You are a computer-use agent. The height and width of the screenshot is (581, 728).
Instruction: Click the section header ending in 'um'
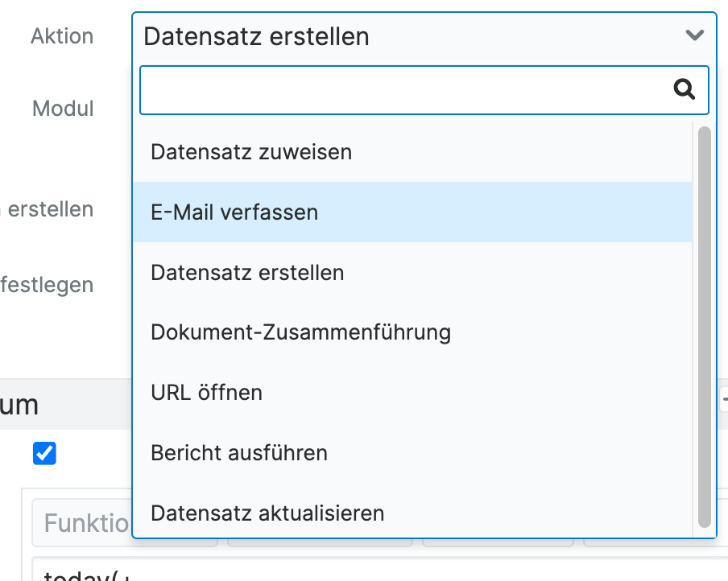19,405
